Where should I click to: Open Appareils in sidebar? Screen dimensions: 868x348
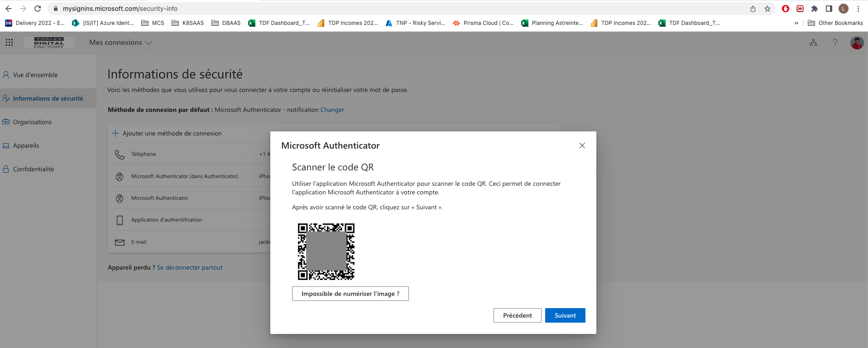tap(26, 145)
